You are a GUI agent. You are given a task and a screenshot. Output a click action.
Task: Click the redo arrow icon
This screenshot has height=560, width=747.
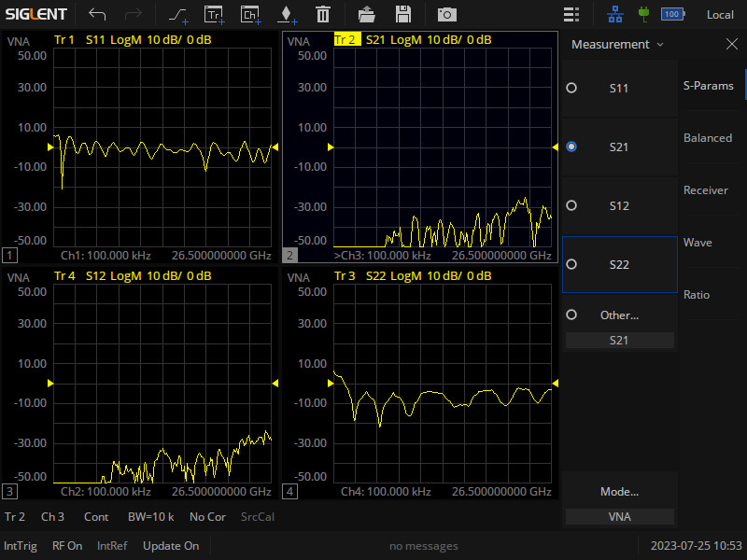click(133, 15)
